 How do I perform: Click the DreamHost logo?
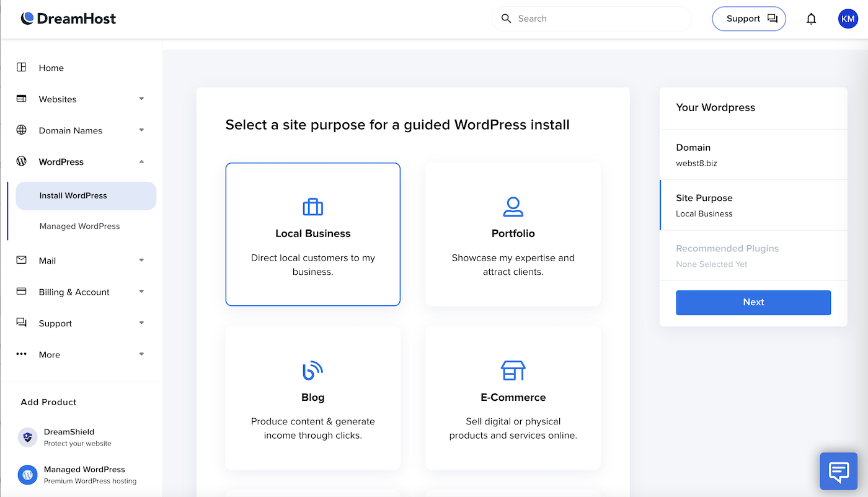coord(68,19)
